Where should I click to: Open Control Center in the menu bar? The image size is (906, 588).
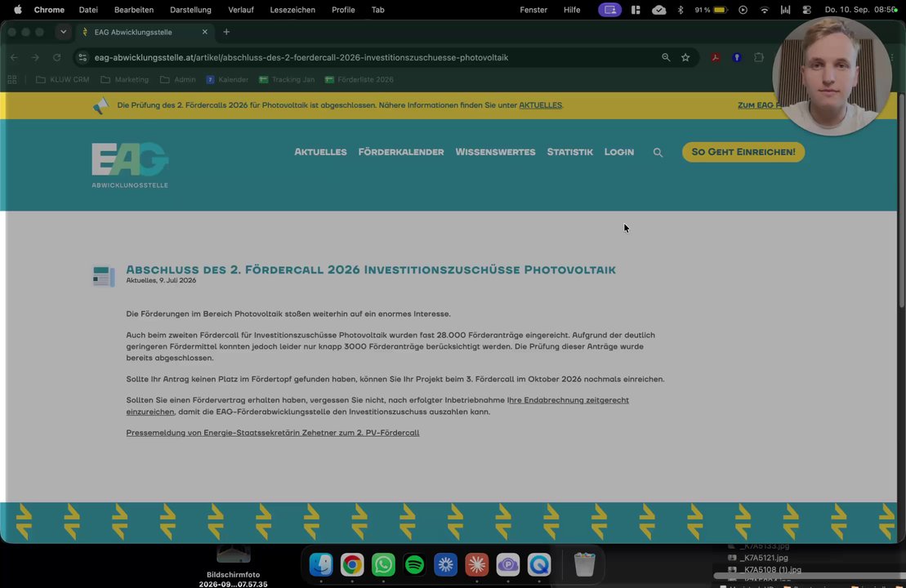(806, 10)
